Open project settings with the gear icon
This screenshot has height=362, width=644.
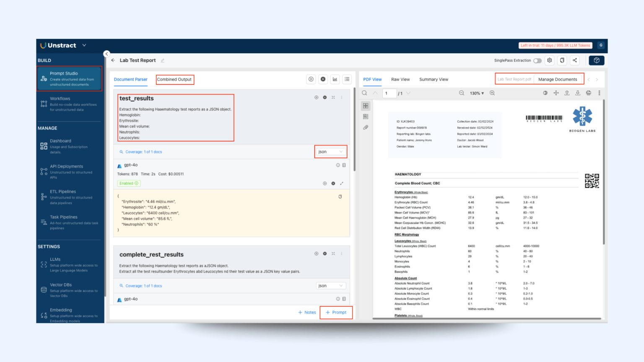[550, 60]
